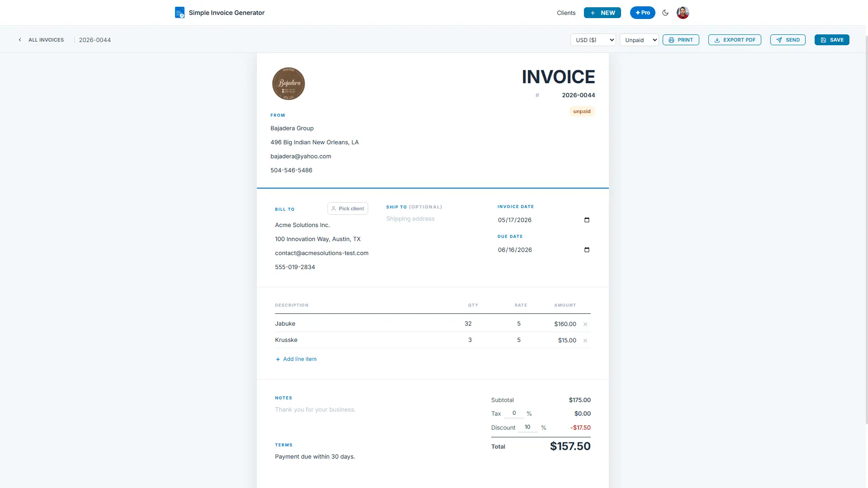Click the unpaid status badge
The image size is (868, 488).
click(x=582, y=111)
